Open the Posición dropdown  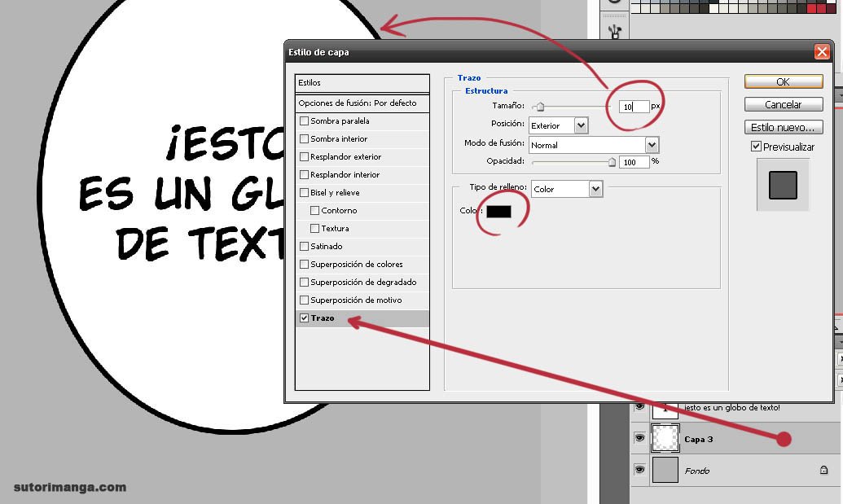(x=580, y=125)
